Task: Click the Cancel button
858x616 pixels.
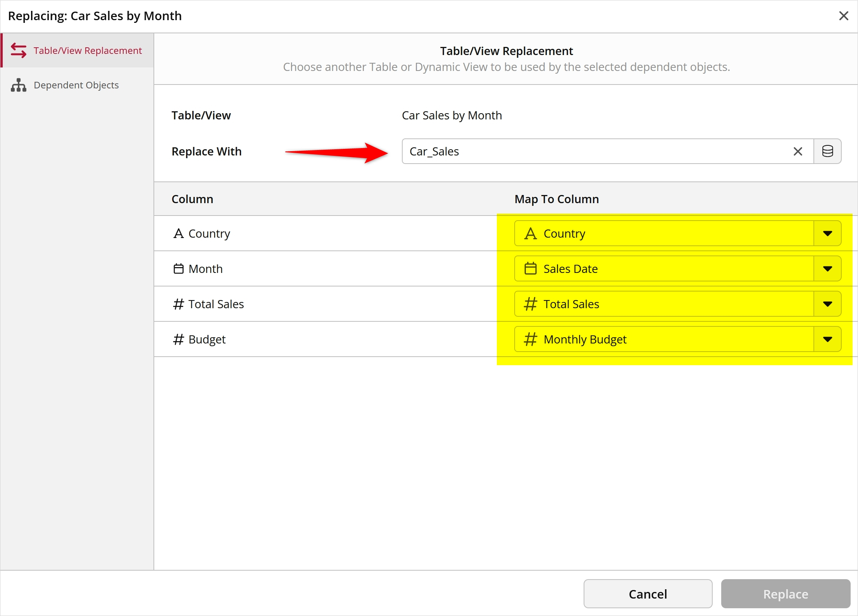Action: pos(648,594)
